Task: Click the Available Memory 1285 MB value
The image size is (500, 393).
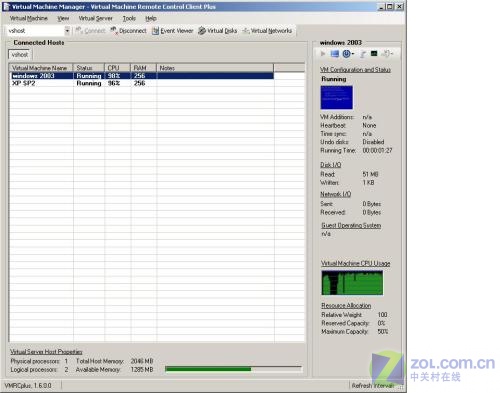Action: click(x=142, y=370)
